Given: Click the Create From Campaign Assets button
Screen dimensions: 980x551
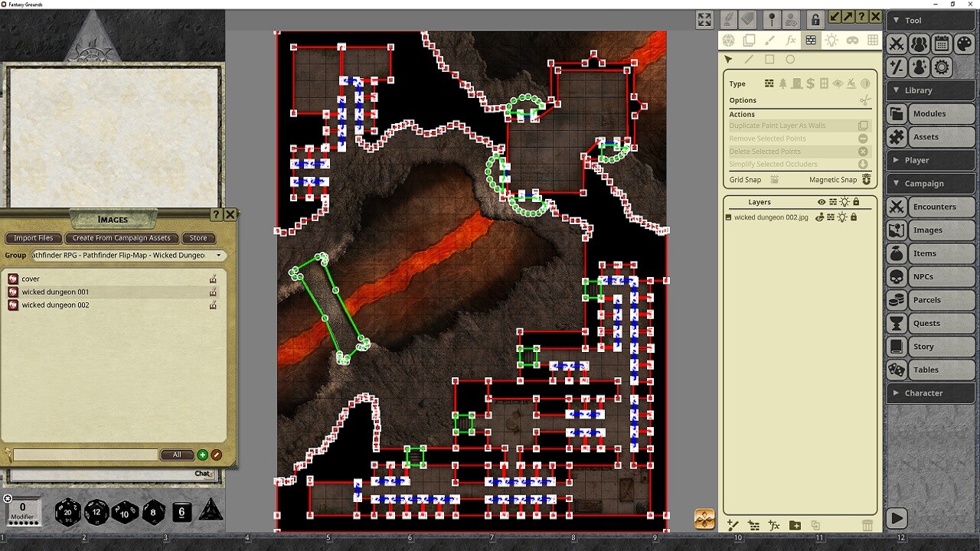Looking at the screenshot, I should (122, 238).
